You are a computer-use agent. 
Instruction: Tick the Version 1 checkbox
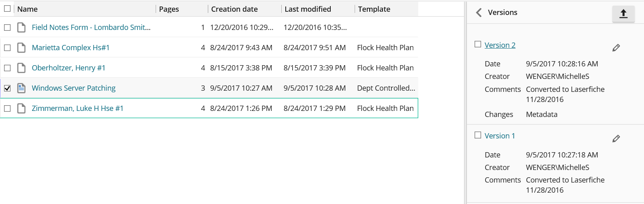(x=478, y=135)
